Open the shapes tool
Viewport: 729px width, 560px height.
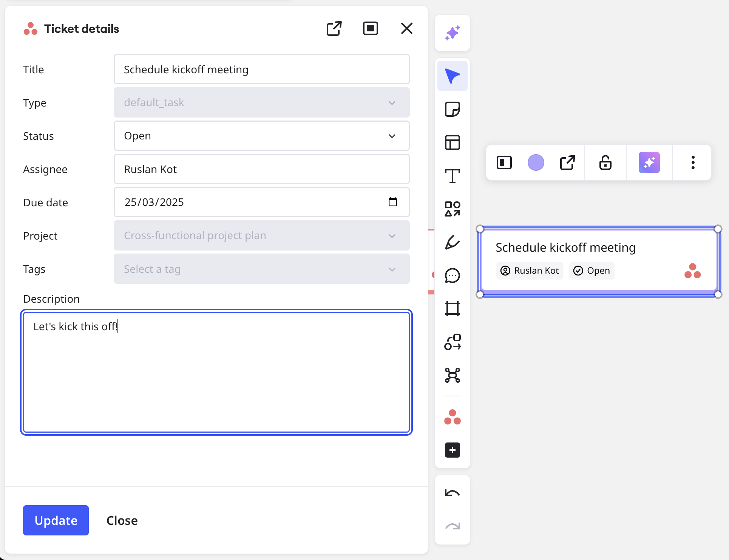(x=452, y=209)
